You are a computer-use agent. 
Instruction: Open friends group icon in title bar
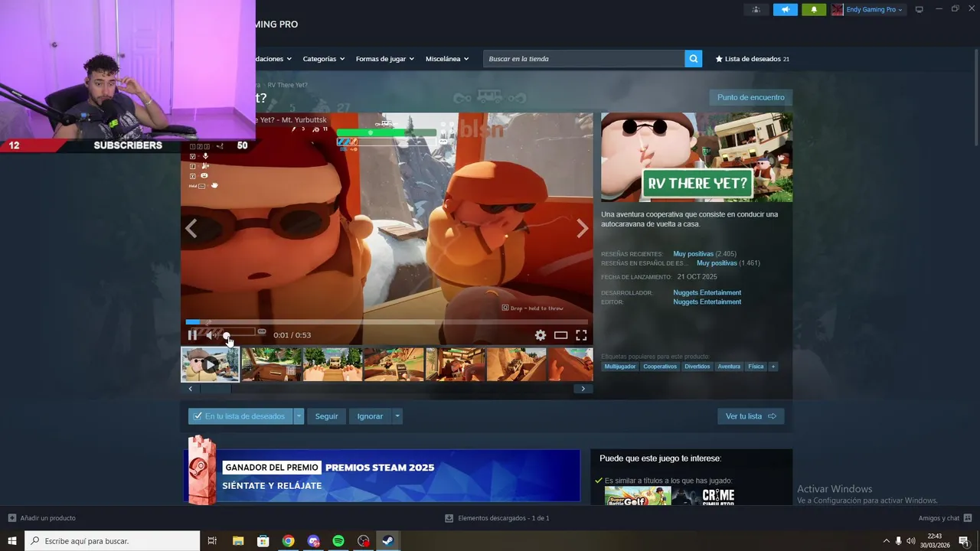coord(756,9)
